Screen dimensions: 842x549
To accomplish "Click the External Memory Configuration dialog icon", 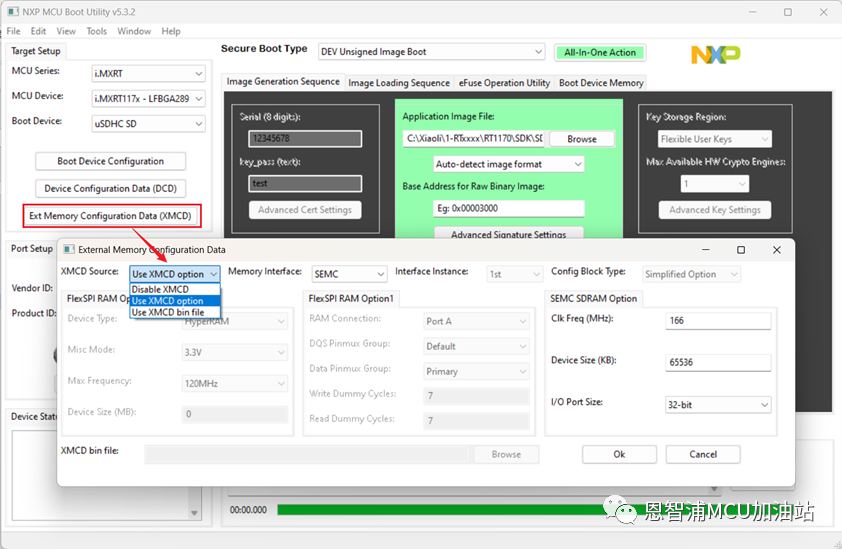I will pos(69,249).
